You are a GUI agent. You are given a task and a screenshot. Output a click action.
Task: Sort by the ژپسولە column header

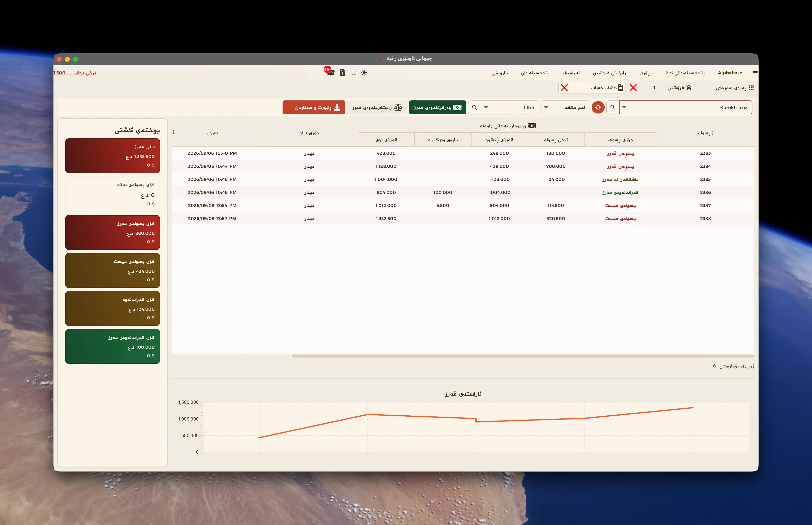[x=705, y=133]
